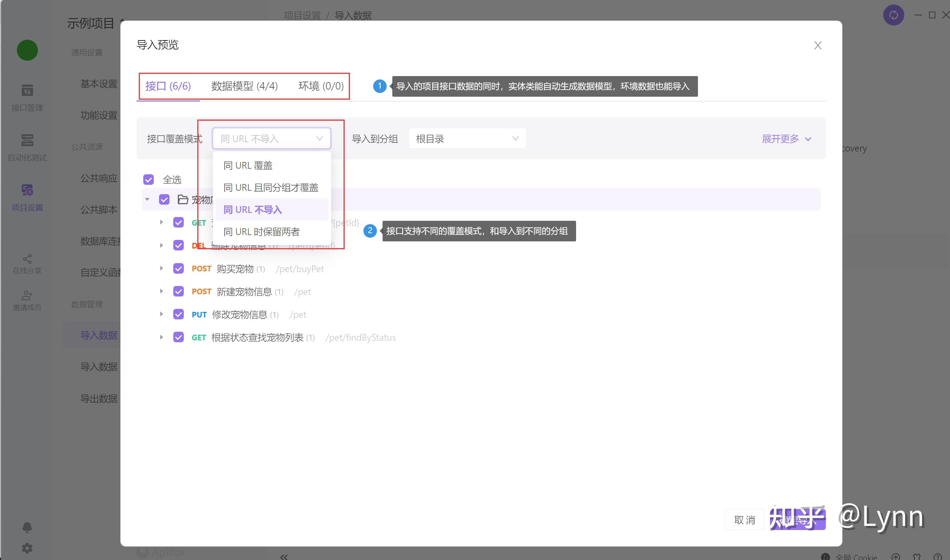Switch to the 环境 (0/0) tab
950x560 pixels.
pyautogui.click(x=320, y=86)
